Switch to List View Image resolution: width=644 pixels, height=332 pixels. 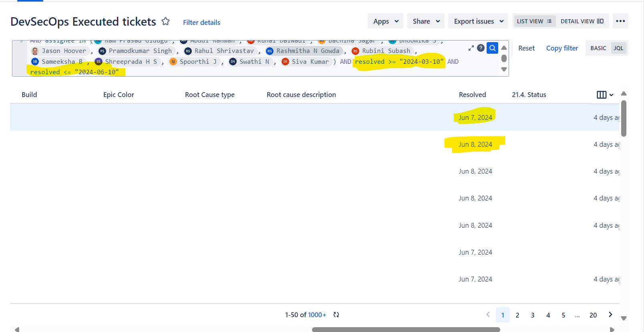click(x=534, y=21)
